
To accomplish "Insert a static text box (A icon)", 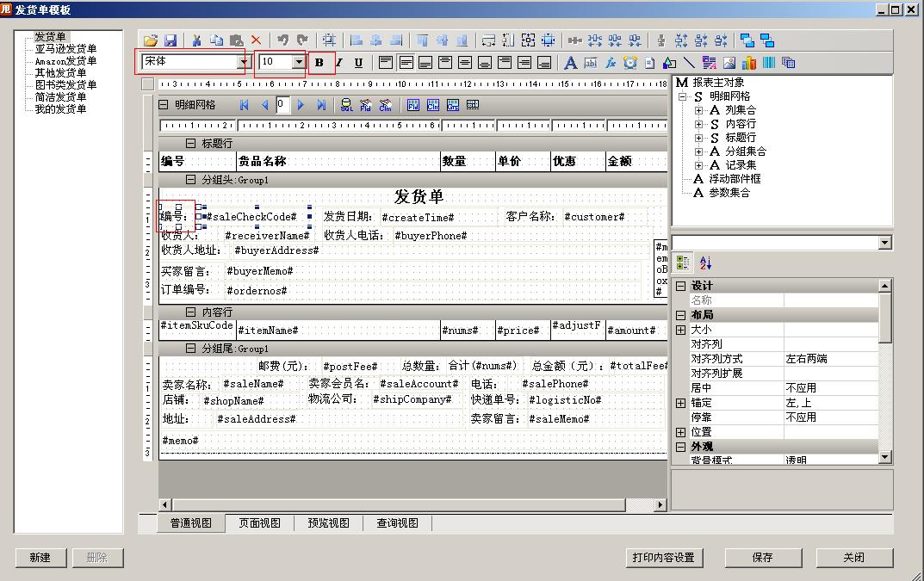I will tap(570, 63).
